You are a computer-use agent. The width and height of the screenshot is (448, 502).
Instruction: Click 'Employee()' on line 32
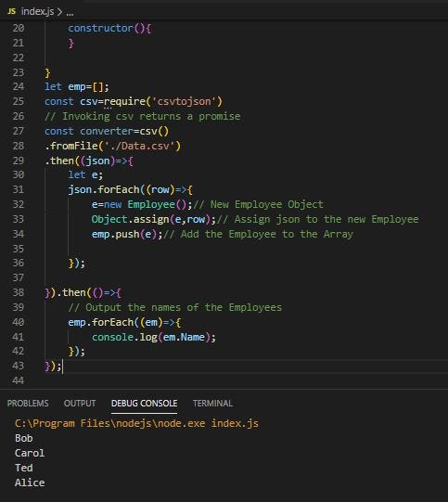click(157, 204)
